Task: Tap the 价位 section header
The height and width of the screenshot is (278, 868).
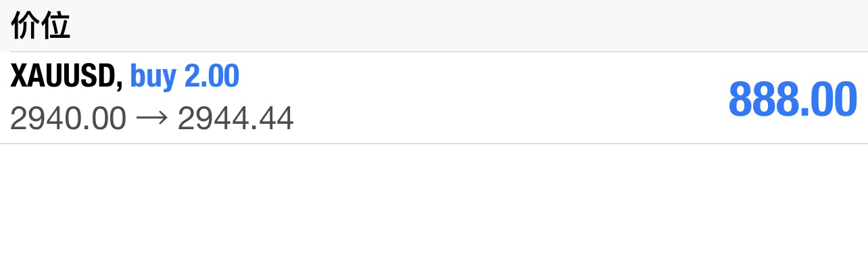Action: coord(41,27)
